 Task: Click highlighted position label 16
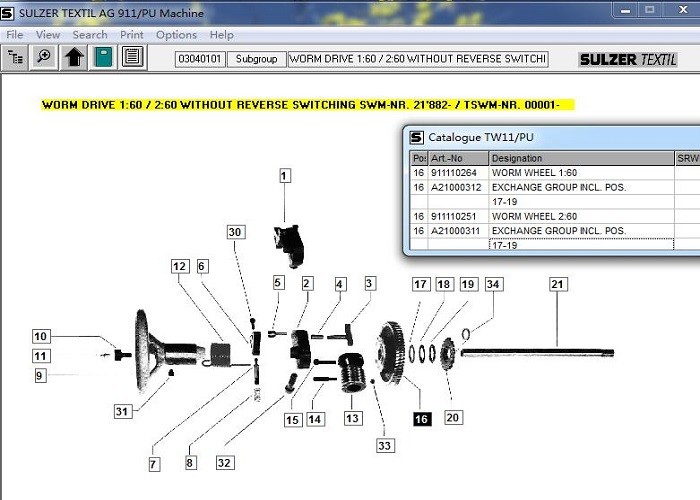click(x=422, y=419)
